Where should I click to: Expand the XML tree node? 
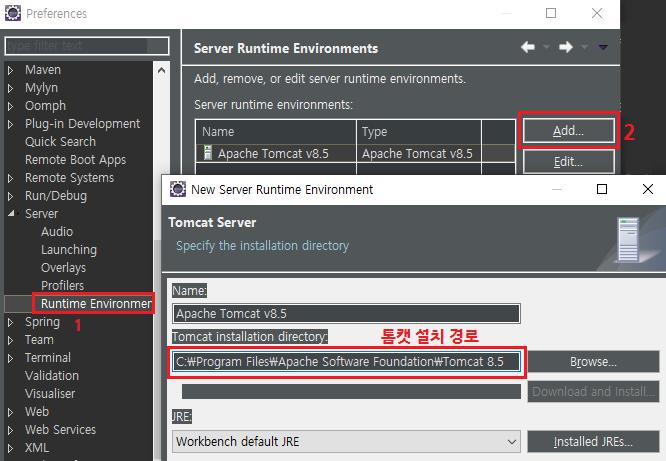click(x=11, y=448)
